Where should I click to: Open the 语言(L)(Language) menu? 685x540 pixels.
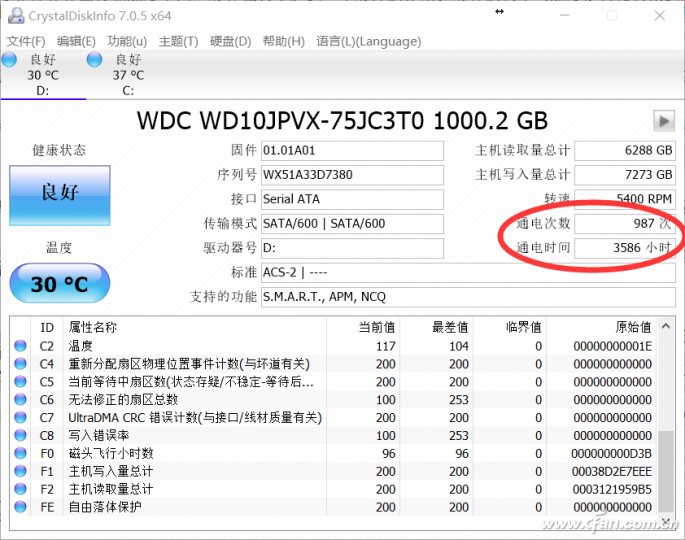[x=369, y=42]
